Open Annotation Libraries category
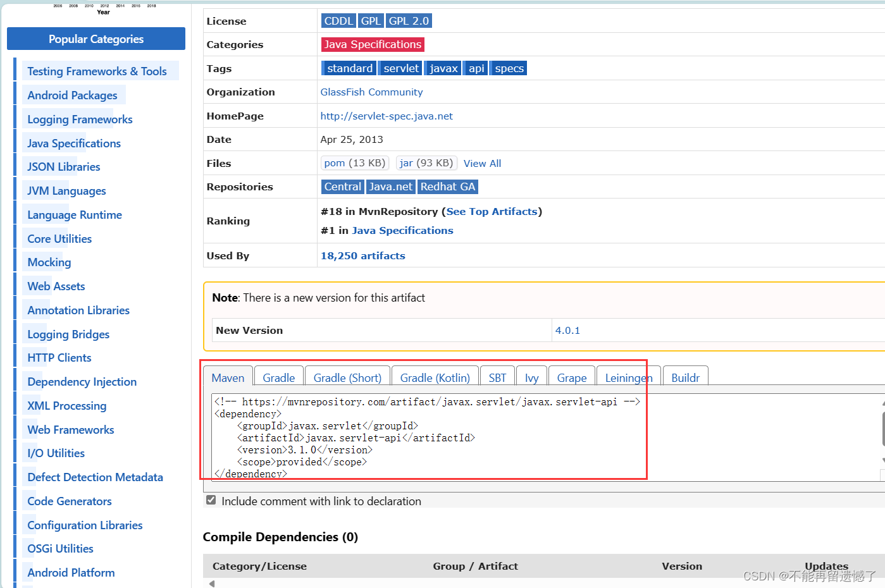Viewport: 885px width, 588px height. point(78,310)
